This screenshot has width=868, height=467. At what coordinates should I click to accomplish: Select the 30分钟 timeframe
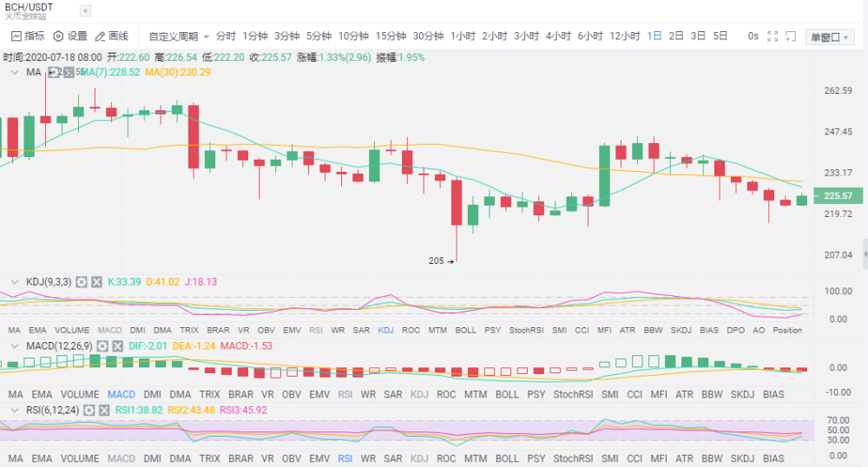coord(428,36)
